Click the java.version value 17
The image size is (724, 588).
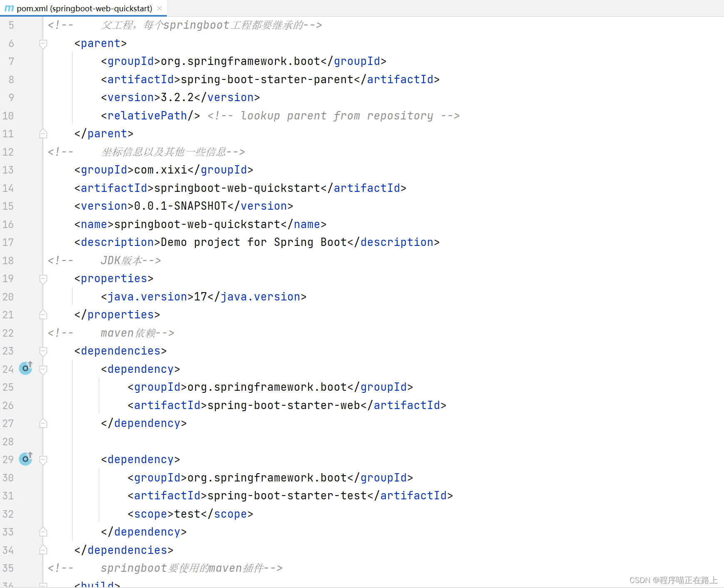[x=201, y=297]
